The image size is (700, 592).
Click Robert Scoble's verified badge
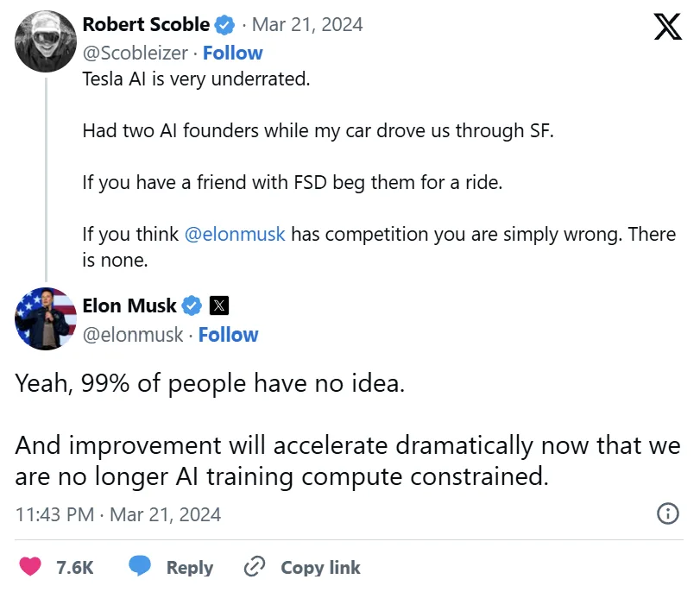[224, 24]
